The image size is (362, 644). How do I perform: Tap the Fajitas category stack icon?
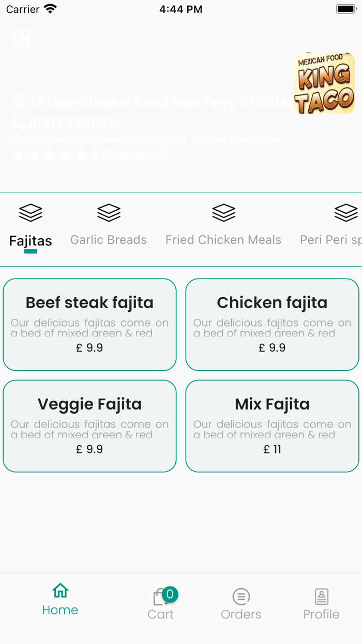tap(31, 212)
